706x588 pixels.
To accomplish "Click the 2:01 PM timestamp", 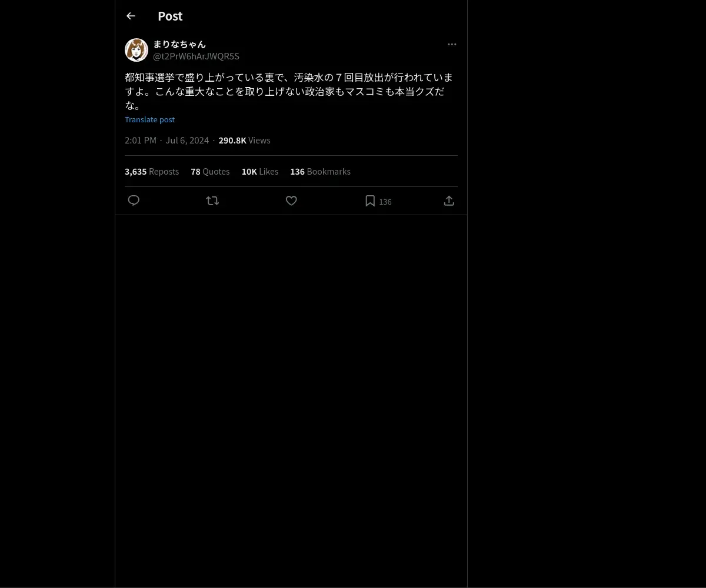I will [x=141, y=141].
